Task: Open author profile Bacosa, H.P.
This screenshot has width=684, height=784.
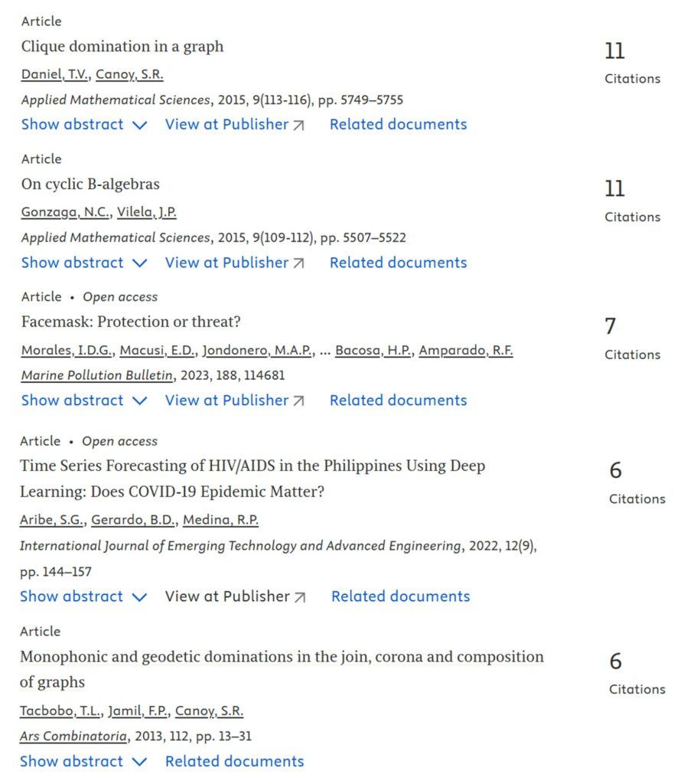Action: pyautogui.click(x=373, y=351)
